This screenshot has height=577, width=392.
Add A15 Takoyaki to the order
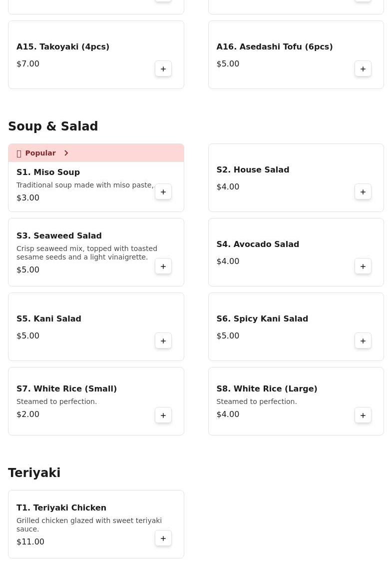point(163,69)
